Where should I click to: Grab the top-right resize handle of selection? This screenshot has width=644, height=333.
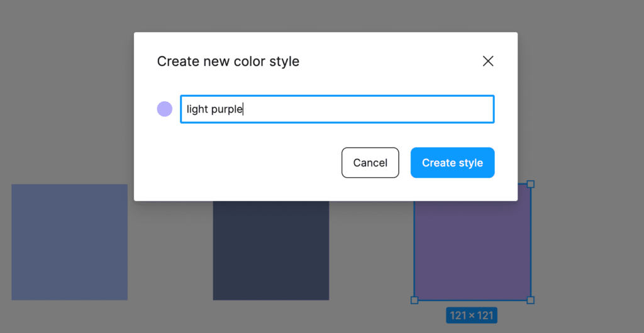[x=530, y=184]
